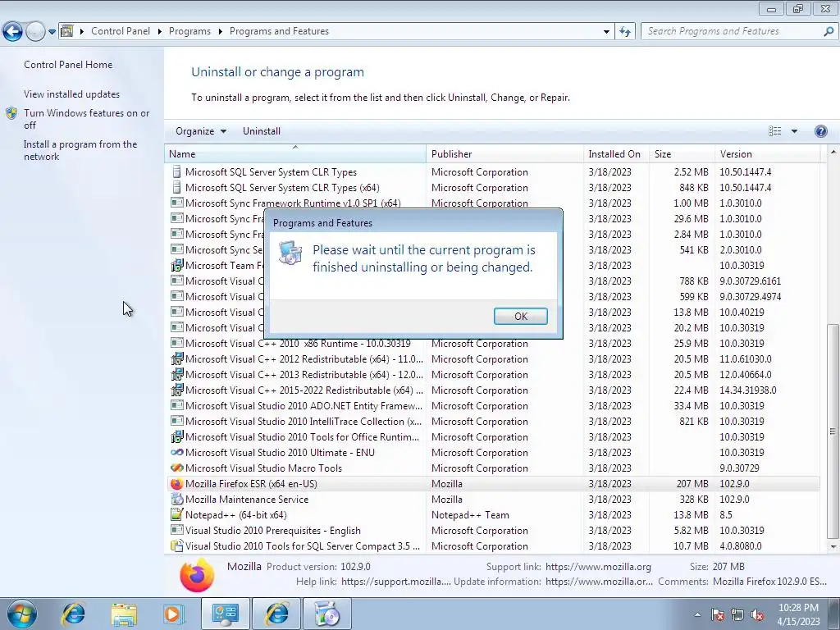Click Programs and Features breadcrumb segment
This screenshot has width=840, height=630.
pos(279,31)
